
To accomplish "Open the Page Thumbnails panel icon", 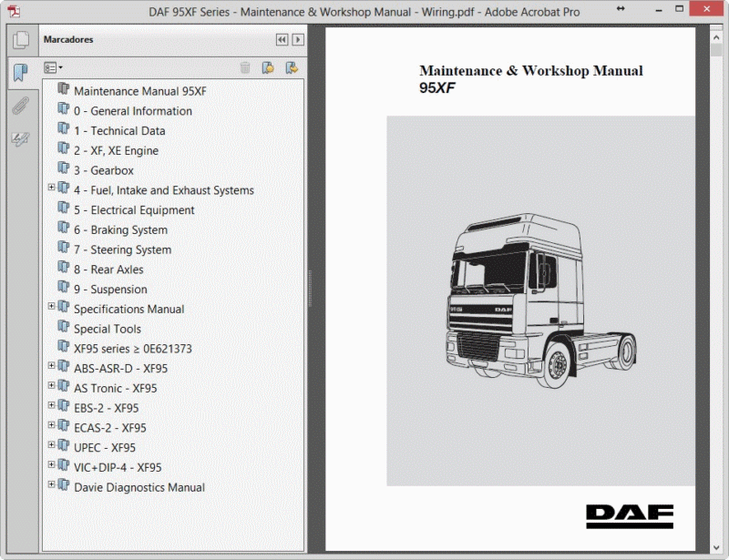I will 21,39.
